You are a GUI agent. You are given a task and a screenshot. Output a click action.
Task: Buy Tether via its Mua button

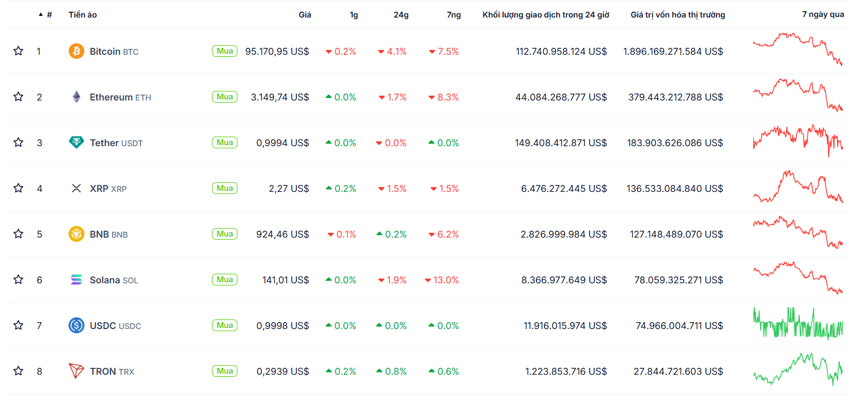225,142
